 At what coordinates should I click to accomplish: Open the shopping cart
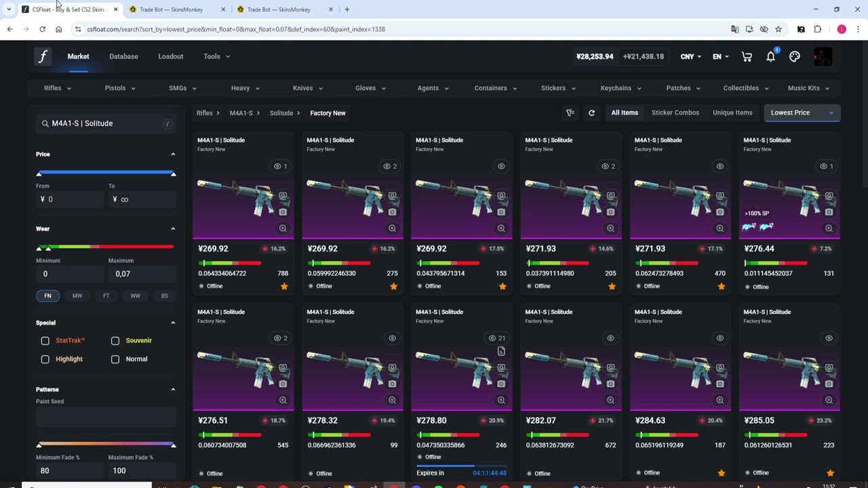click(x=747, y=57)
